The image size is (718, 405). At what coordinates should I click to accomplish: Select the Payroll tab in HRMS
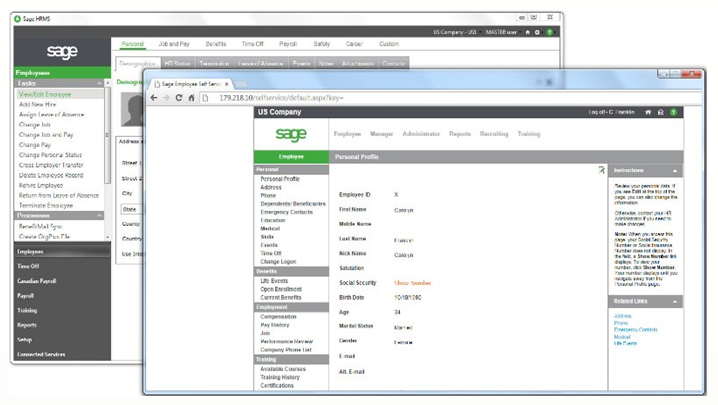coord(288,44)
